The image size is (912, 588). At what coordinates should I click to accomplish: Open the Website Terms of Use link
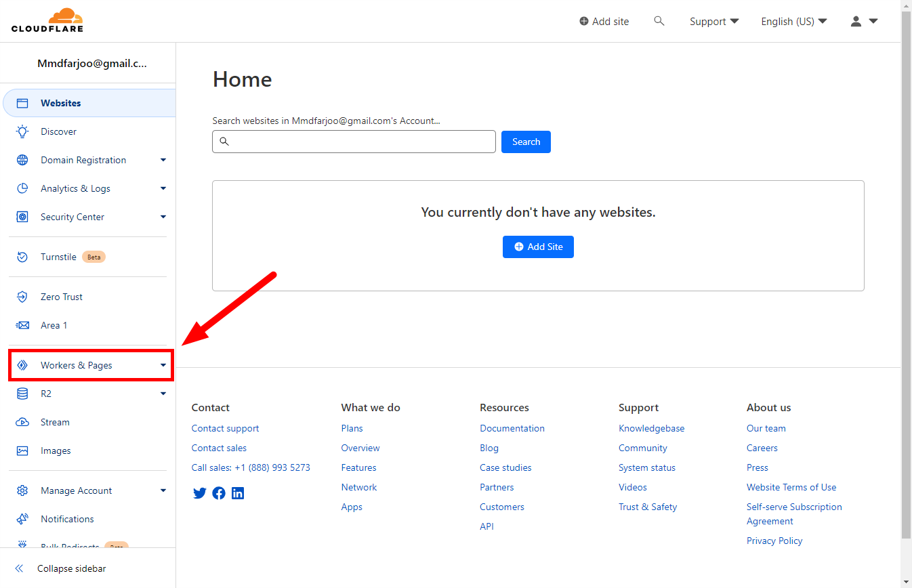click(x=791, y=487)
